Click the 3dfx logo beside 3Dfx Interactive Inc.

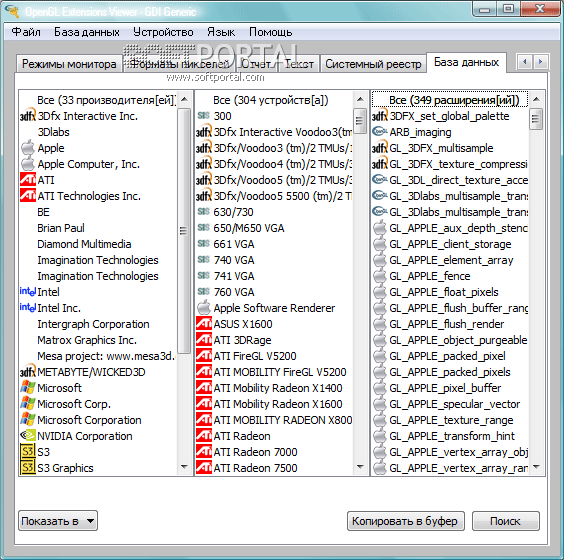28,116
